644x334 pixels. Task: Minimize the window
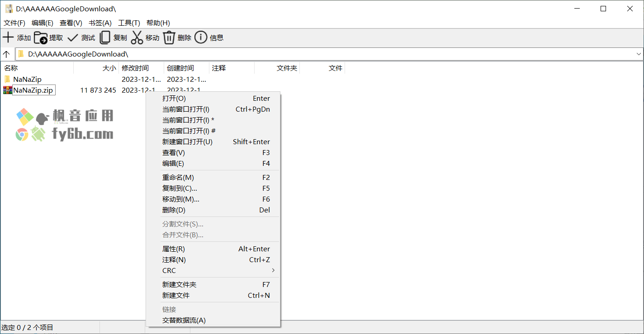(577, 9)
